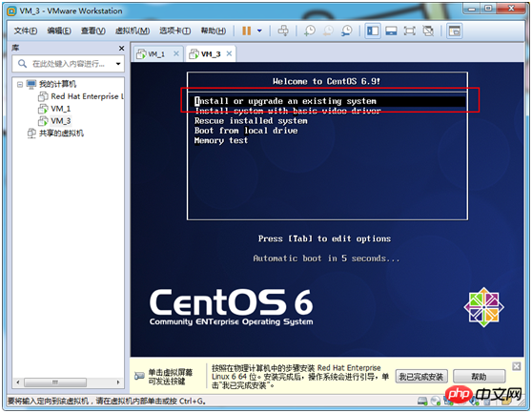Click the VM_3 tab's virtual machine icon

194,54
